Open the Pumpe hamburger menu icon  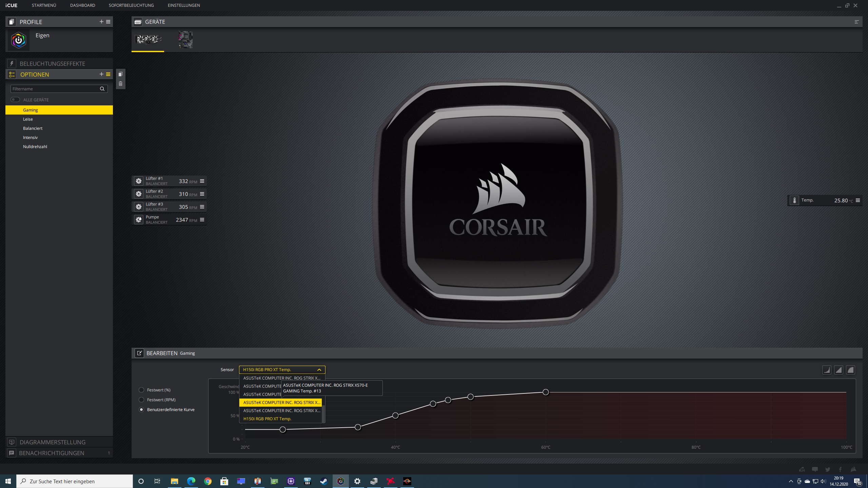coord(202,220)
